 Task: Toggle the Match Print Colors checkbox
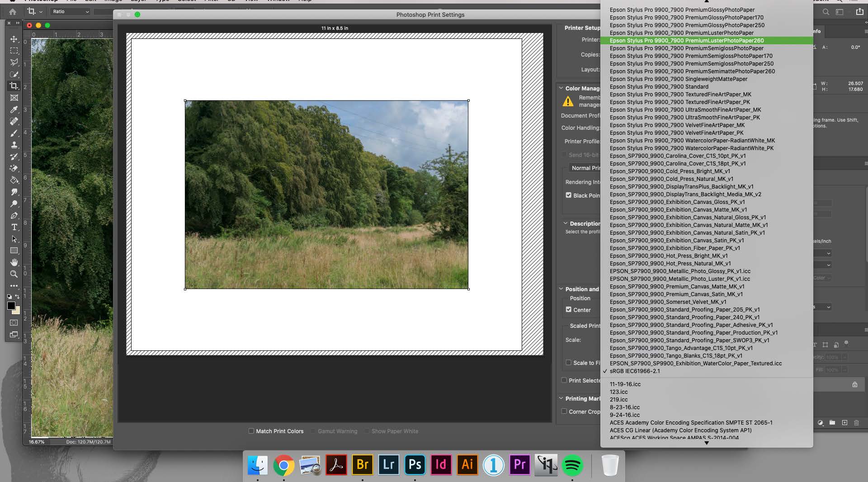(251, 431)
